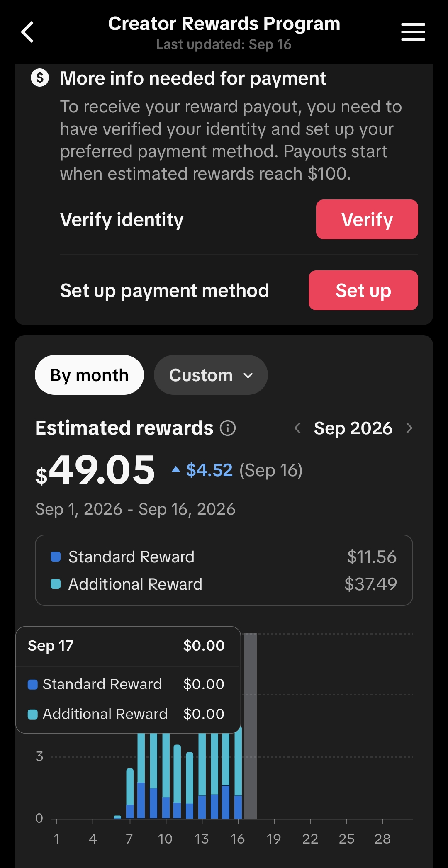Expand the Custom dropdown chevron

248,376
